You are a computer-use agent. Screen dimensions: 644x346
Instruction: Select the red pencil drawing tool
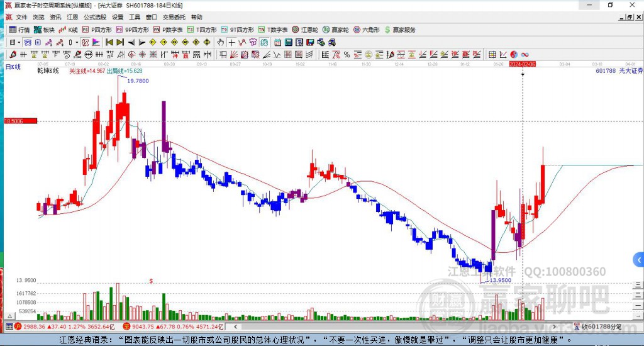[13, 54]
